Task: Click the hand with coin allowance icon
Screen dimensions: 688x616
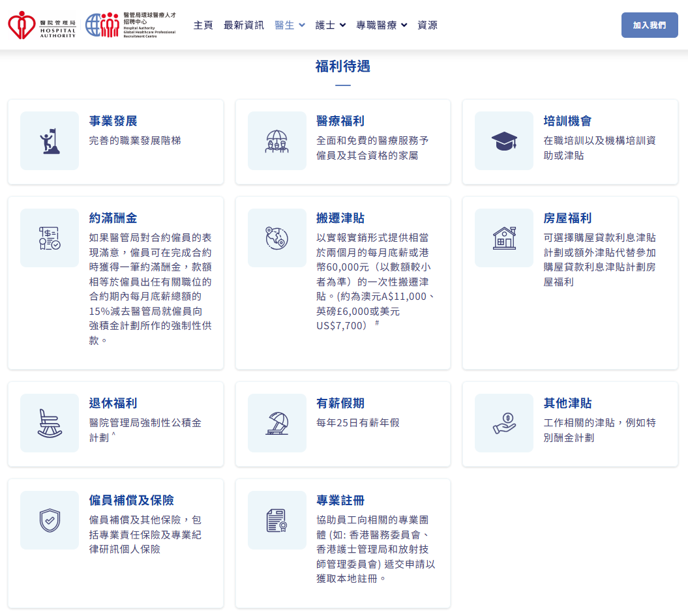Action: click(504, 423)
